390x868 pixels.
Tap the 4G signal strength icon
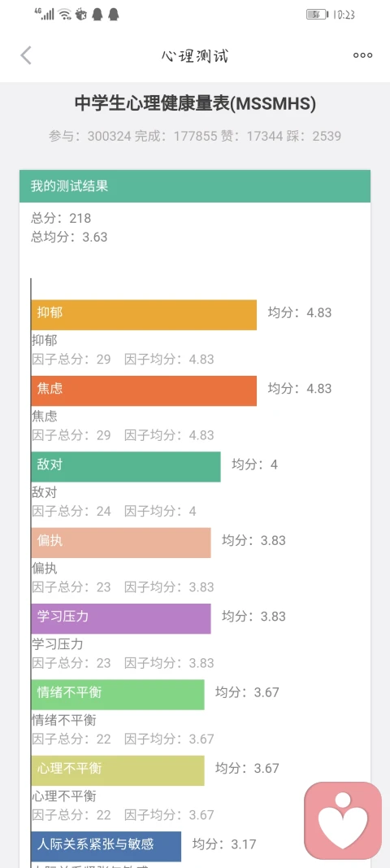click(44, 14)
